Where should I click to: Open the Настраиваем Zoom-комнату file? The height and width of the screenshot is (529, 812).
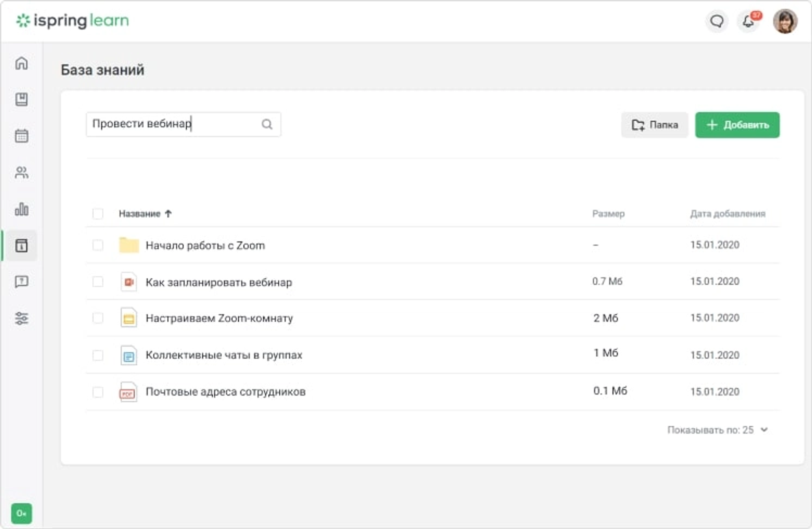219,318
